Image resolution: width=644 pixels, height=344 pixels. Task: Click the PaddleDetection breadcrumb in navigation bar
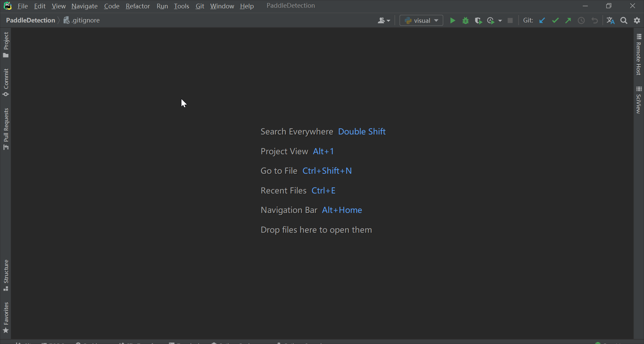[31, 20]
